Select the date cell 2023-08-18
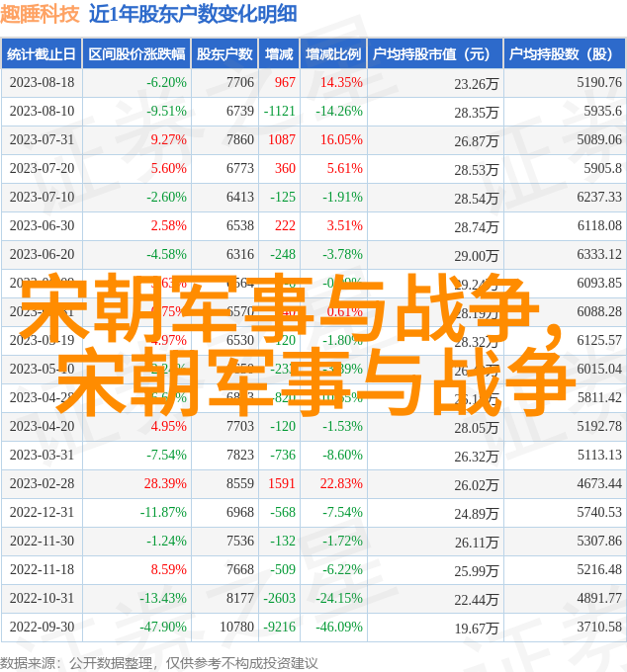The width and height of the screenshot is (627, 672). [x=42, y=82]
